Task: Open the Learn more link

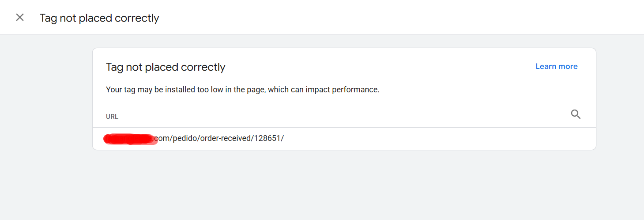Action: (x=557, y=66)
